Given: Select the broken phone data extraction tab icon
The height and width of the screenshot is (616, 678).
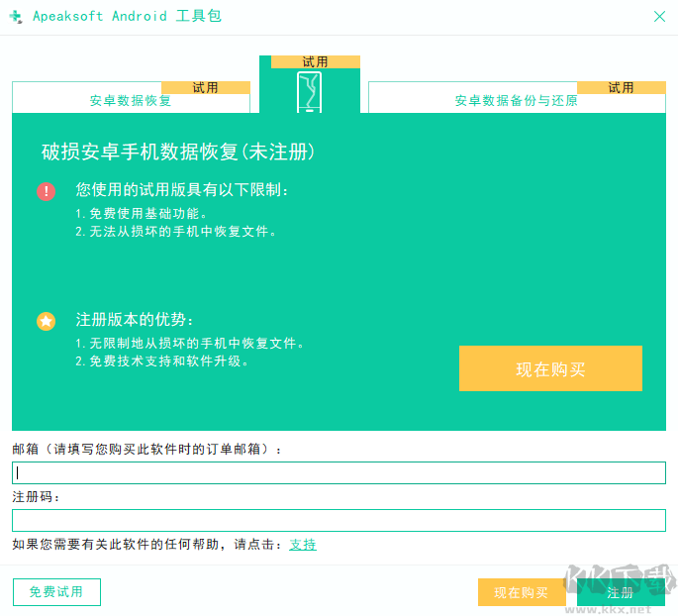Looking at the screenshot, I should 309,92.
